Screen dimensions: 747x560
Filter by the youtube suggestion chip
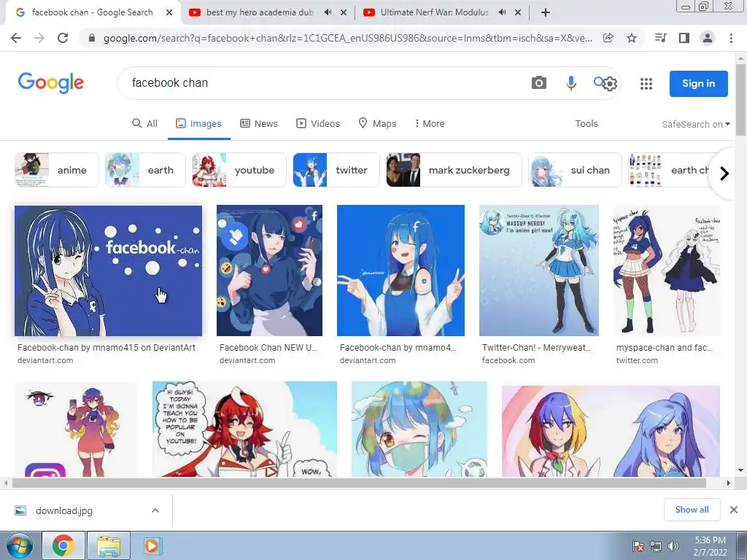coord(239,170)
